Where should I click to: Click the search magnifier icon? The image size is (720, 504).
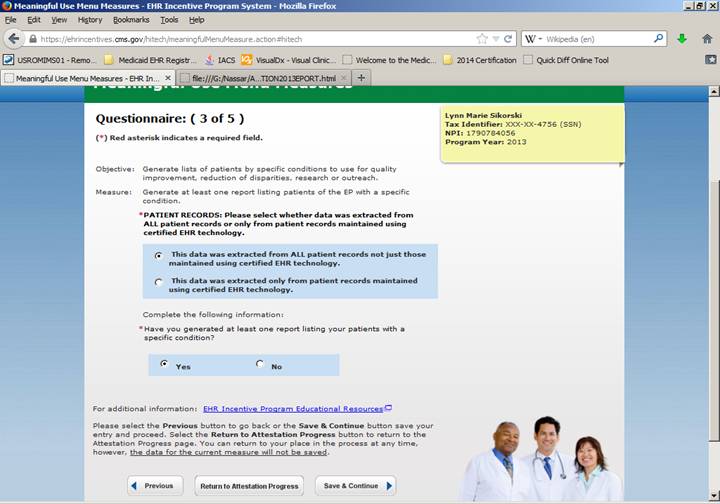coord(659,39)
